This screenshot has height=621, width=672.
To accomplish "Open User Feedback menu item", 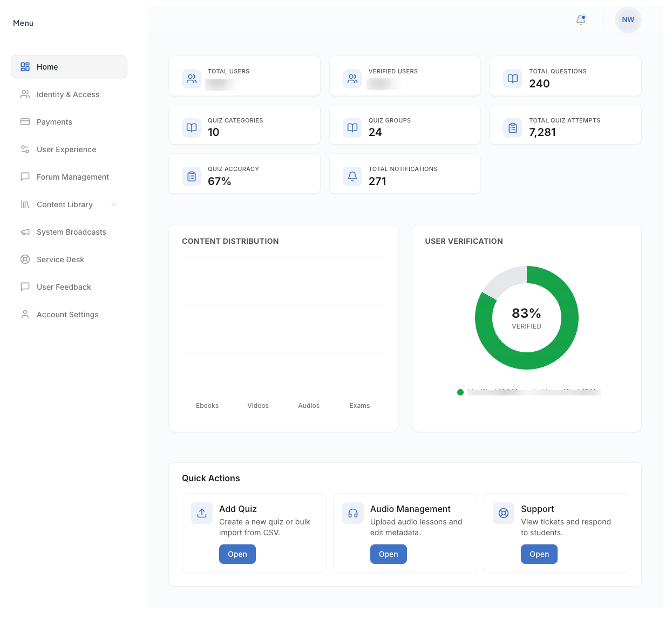I will [69, 287].
